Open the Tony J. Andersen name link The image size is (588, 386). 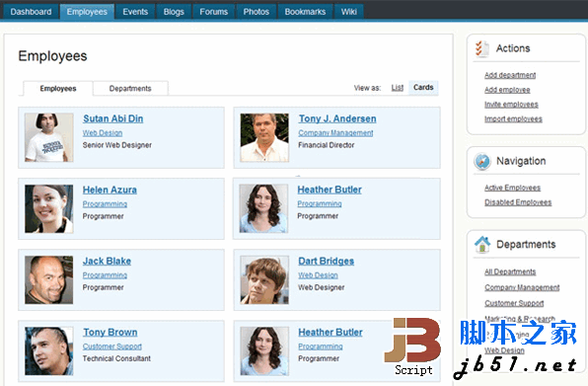pos(337,118)
